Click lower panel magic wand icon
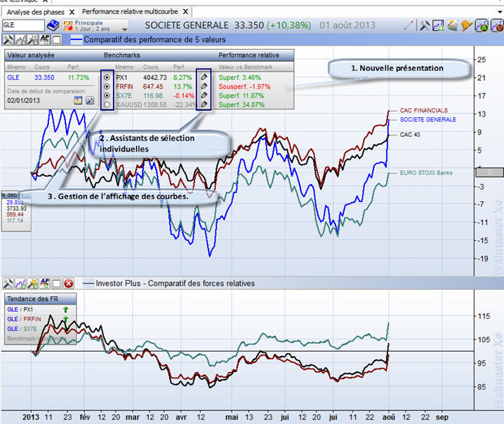This screenshot has width=504, height=424. tap(32, 284)
